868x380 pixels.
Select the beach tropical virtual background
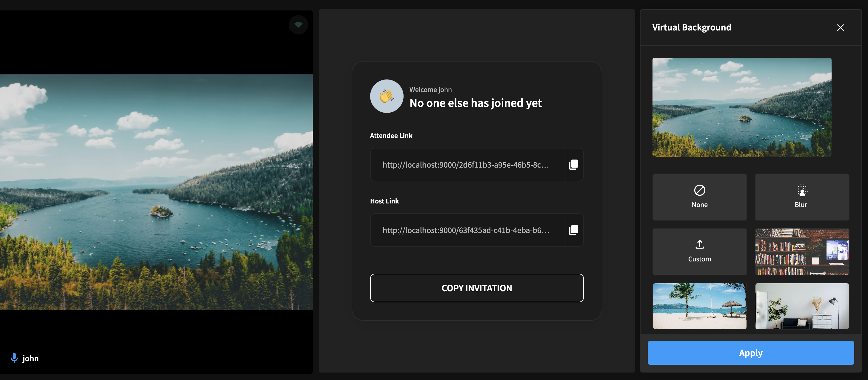tap(699, 306)
